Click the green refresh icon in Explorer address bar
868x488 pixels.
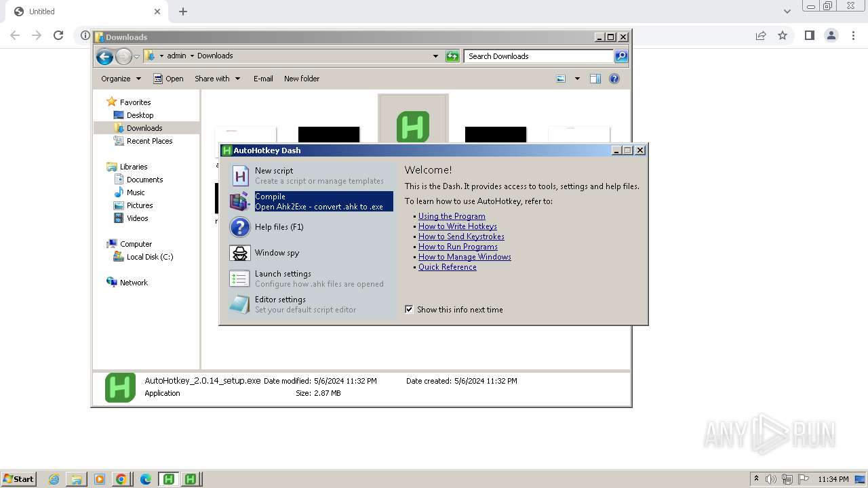452,56
